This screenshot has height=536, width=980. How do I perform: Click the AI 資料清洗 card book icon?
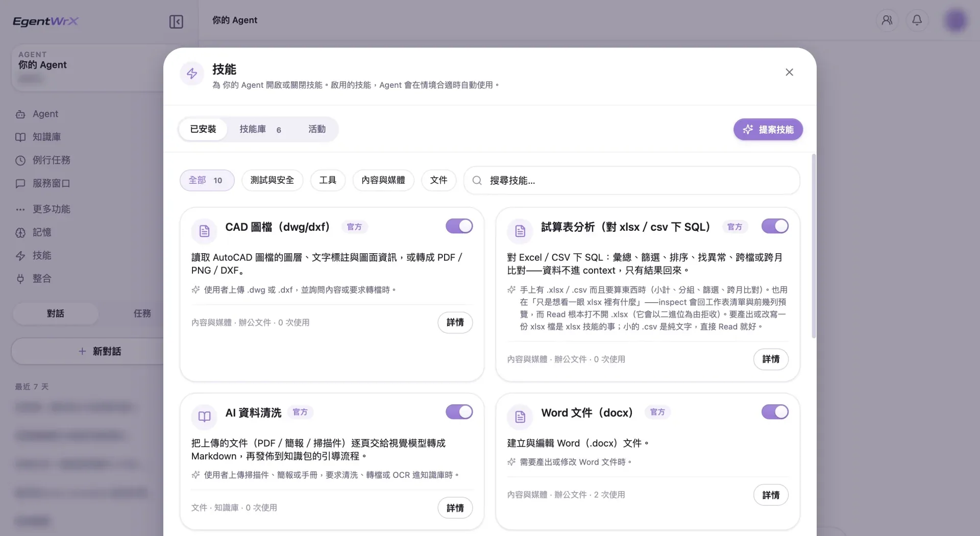(x=204, y=417)
